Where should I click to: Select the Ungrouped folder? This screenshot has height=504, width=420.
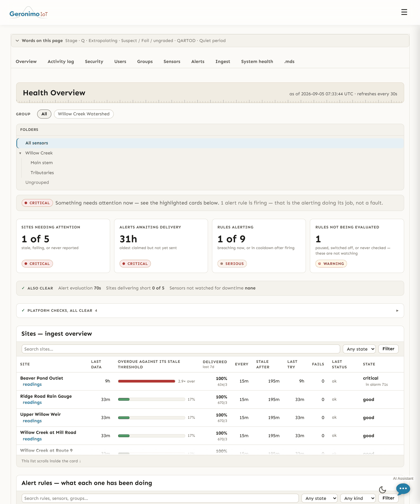37,182
